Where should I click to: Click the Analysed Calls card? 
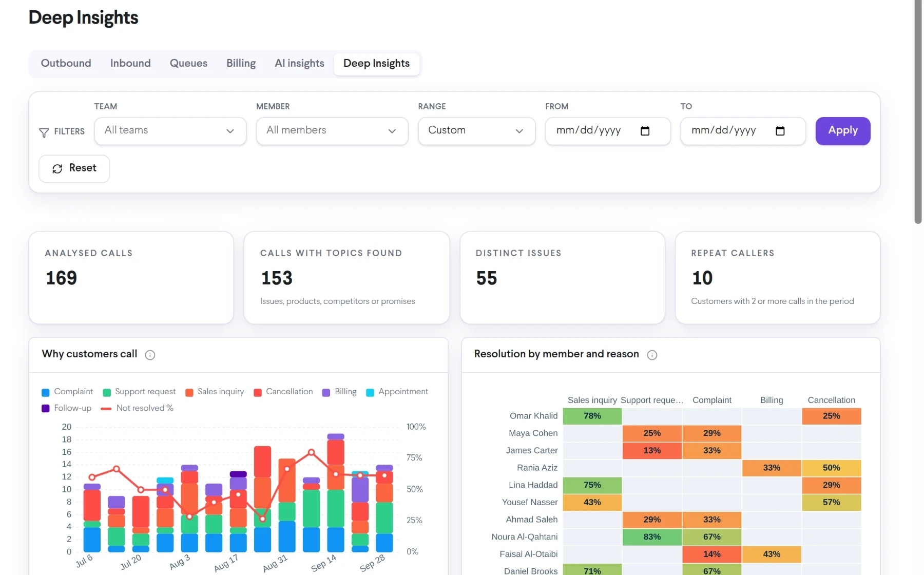tap(131, 278)
